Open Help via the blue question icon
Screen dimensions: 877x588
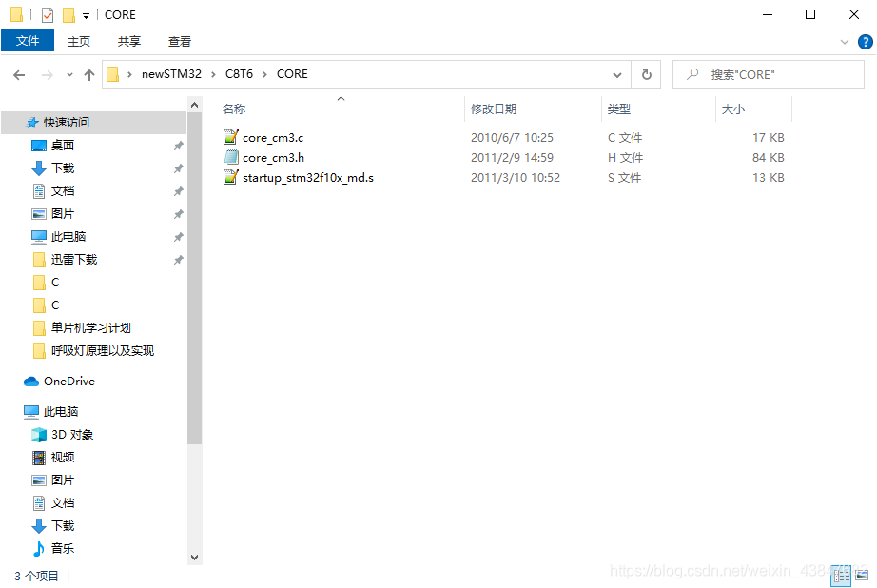(x=866, y=42)
